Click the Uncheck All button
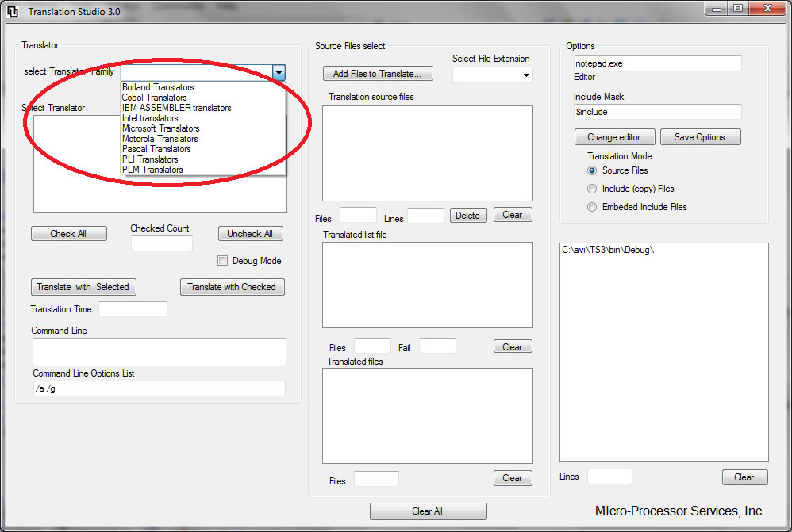Image resolution: width=792 pixels, height=532 pixels. point(250,234)
